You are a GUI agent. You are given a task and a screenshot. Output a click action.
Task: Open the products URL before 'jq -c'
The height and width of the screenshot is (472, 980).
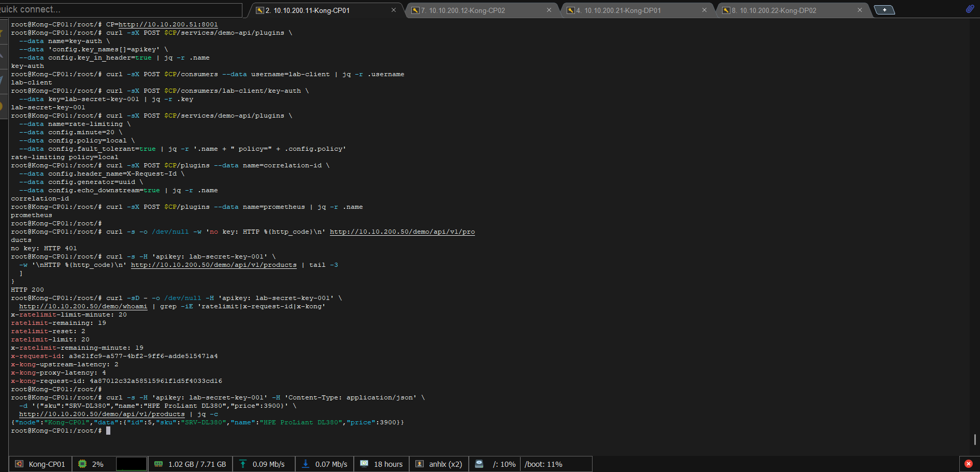click(102, 414)
